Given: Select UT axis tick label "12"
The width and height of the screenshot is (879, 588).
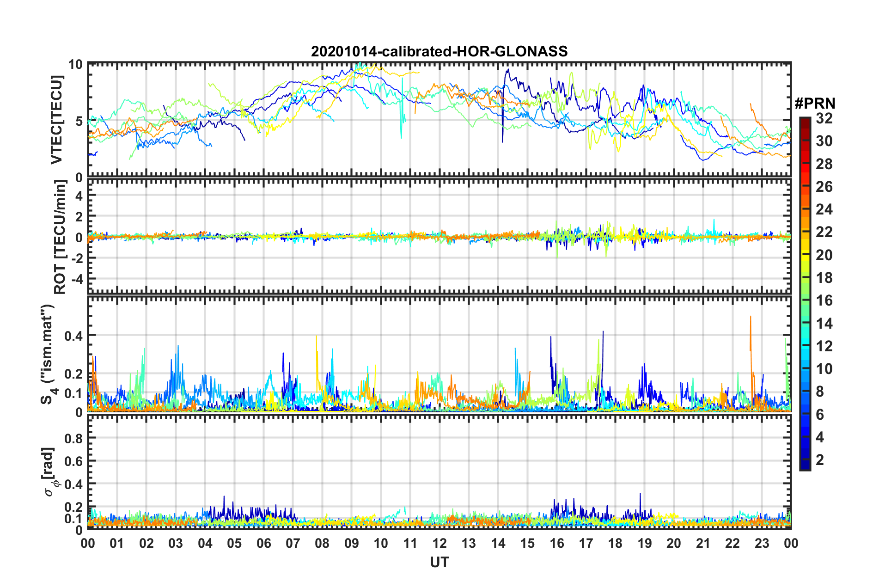Looking at the screenshot, I should pos(439,543).
